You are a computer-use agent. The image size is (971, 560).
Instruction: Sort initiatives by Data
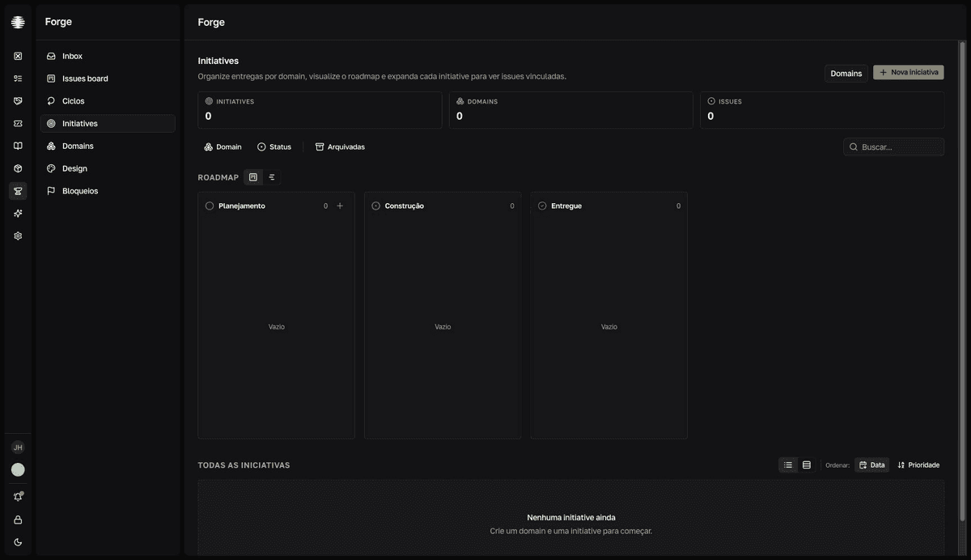871,465
